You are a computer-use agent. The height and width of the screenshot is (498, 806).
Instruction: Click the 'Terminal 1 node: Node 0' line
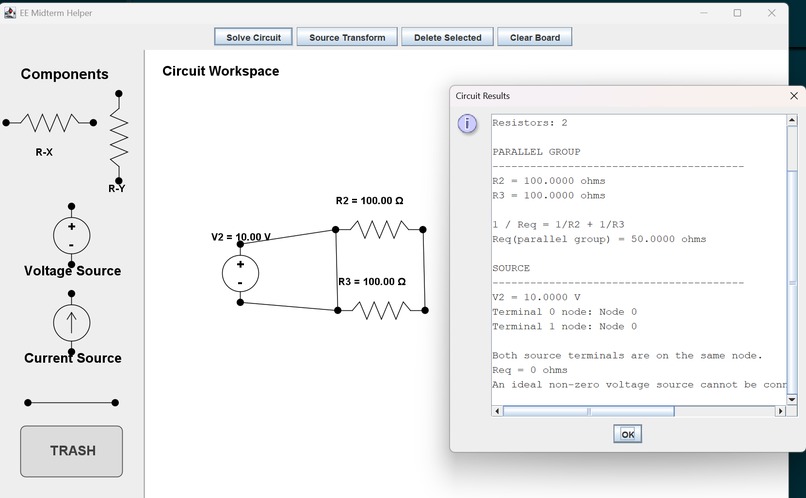click(564, 326)
